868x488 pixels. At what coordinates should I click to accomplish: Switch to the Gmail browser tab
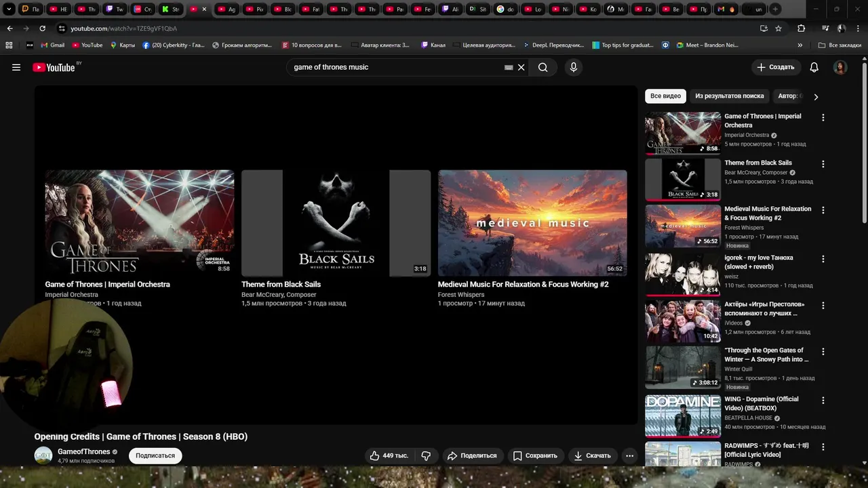[x=726, y=9]
